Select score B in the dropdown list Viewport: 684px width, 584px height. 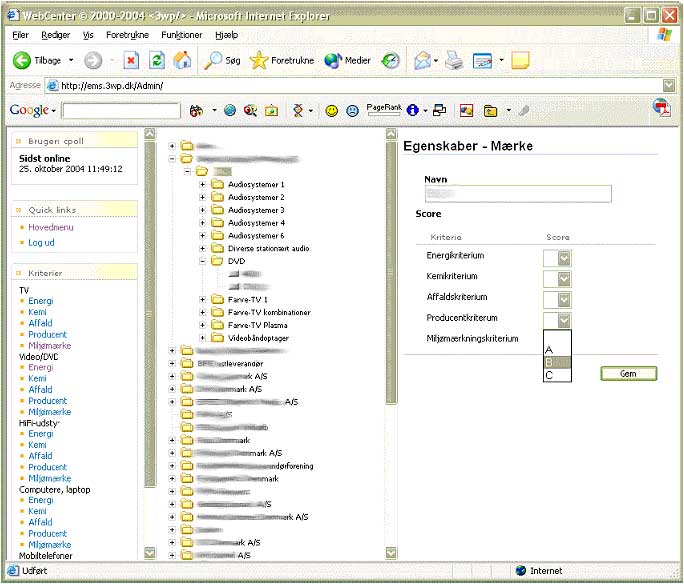pos(557,362)
